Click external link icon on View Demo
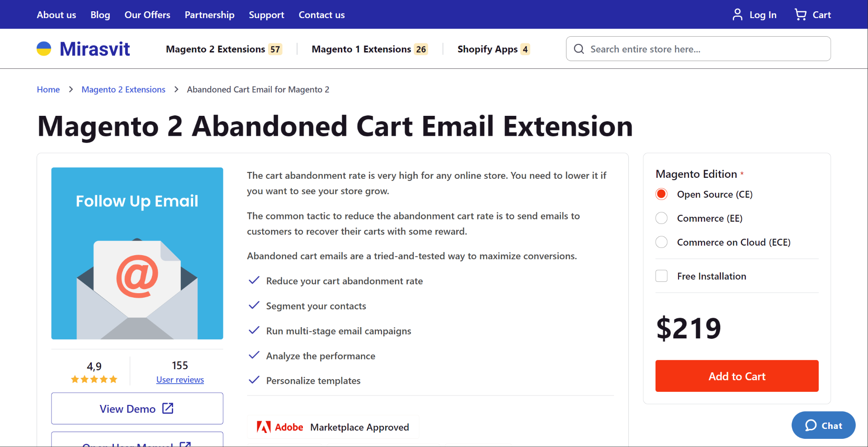This screenshot has height=447, width=868. 168,408
